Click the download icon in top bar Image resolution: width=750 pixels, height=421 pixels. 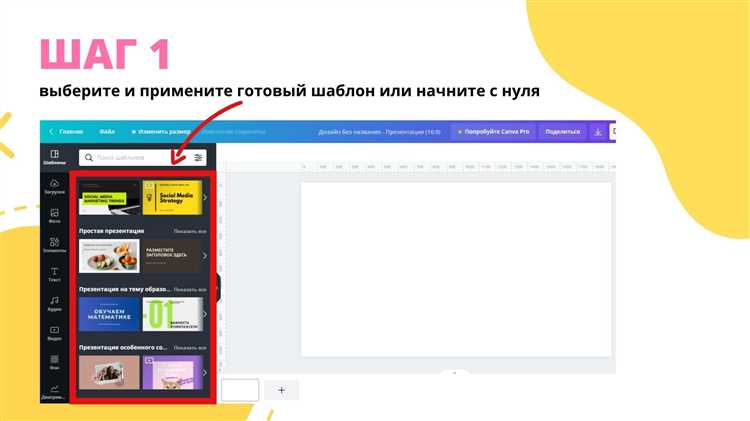click(x=598, y=132)
